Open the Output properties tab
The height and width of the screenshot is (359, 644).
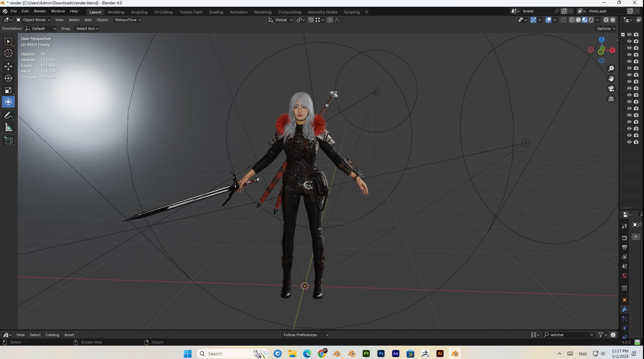pyautogui.click(x=625, y=248)
